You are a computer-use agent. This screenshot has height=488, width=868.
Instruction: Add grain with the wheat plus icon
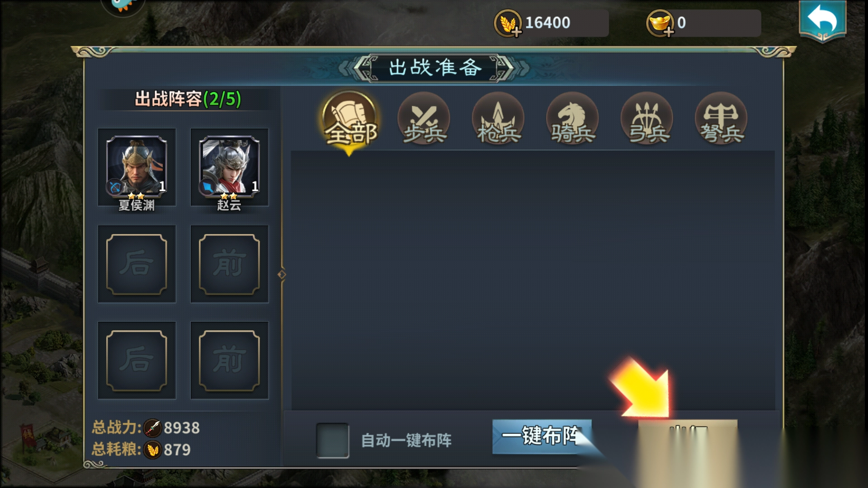(x=508, y=23)
